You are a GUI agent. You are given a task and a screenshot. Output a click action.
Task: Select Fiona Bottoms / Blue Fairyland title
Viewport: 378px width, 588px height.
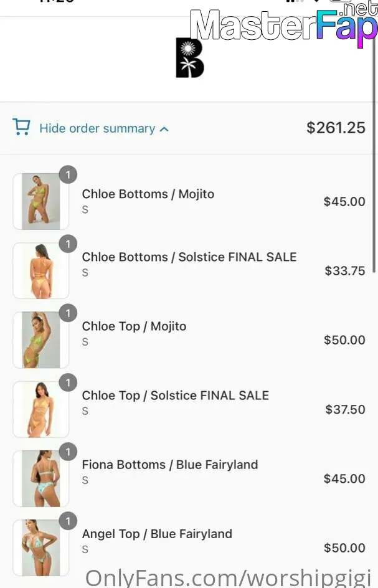coord(170,465)
